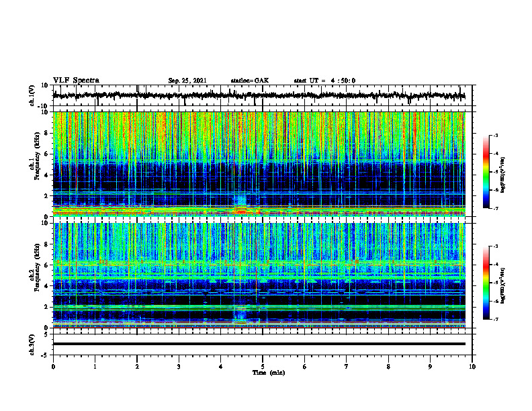Click time-axis tick label "3"

tap(179, 367)
